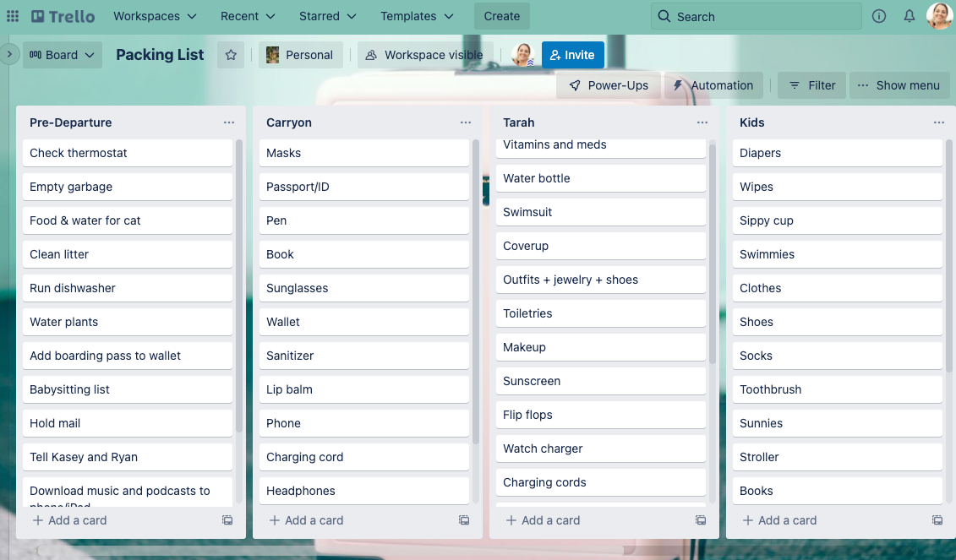Image resolution: width=956 pixels, height=560 pixels.
Task: Invite members to the board
Action: click(572, 54)
